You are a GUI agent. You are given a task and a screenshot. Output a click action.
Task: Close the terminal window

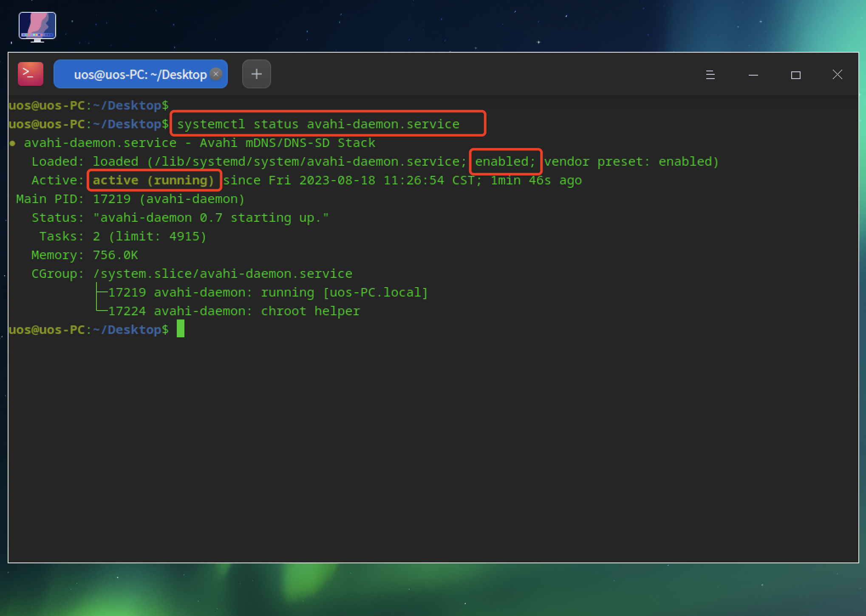[x=837, y=75]
